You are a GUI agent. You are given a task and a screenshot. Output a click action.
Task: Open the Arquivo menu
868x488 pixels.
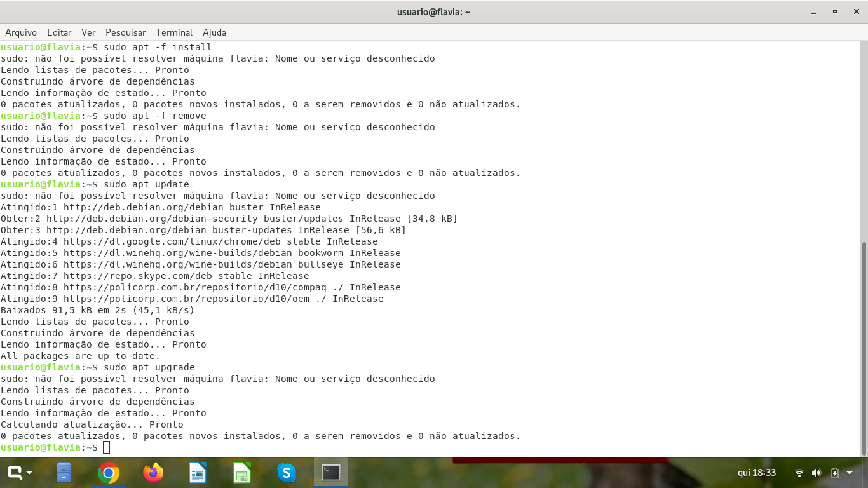pyautogui.click(x=21, y=32)
